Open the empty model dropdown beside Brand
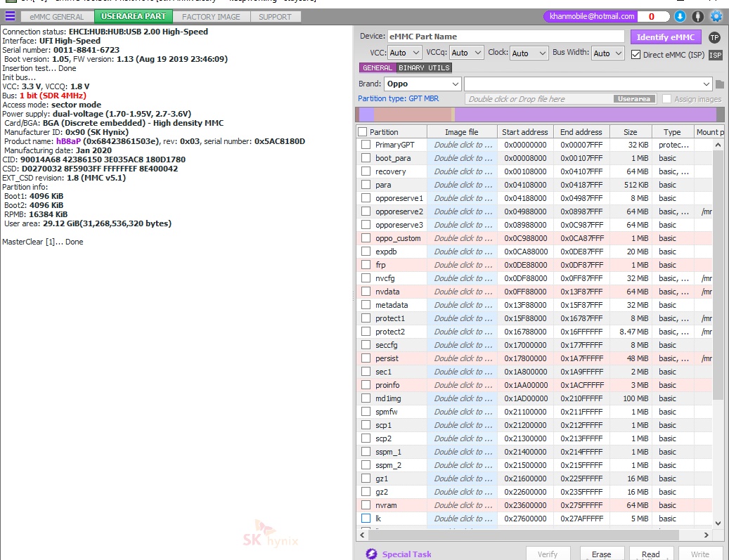This screenshot has height=560, width=729. [588, 84]
